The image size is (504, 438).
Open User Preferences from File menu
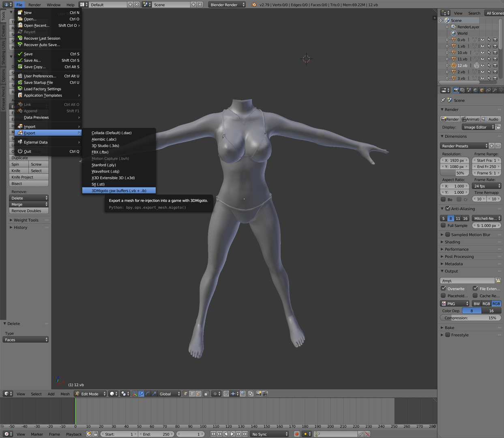pos(48,76)
